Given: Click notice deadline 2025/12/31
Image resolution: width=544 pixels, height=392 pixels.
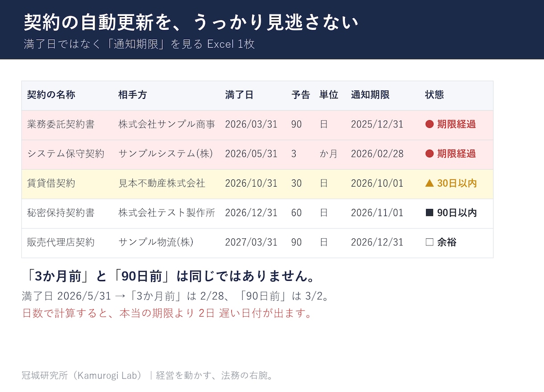Looking at the screenshot, I should [x=377, y=124].
